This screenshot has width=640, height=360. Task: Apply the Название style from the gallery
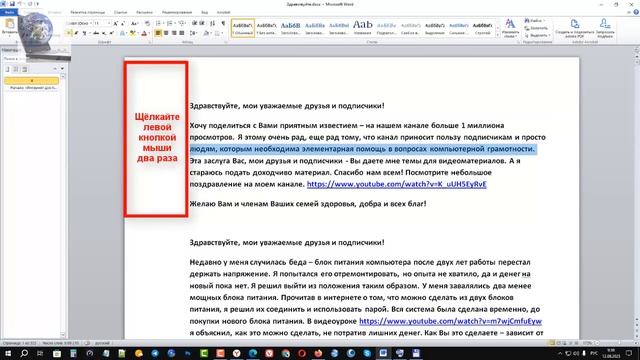[x=362, y=28]
